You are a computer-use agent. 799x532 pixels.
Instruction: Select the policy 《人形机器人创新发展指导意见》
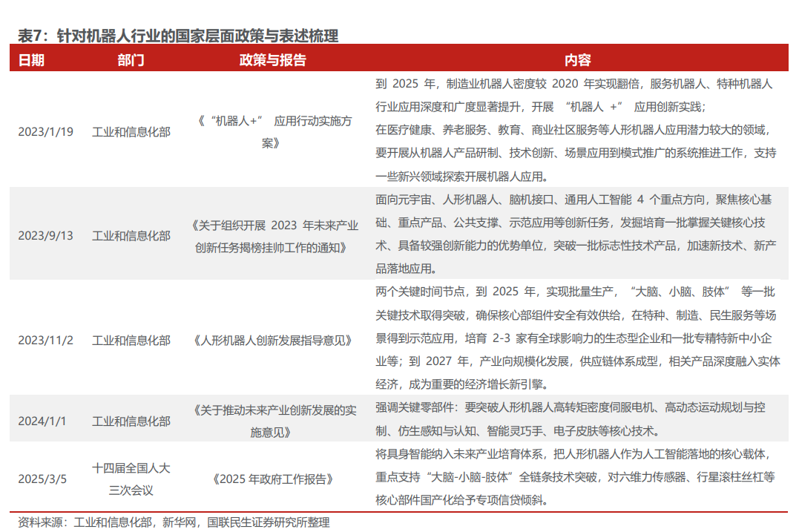[272, 341]
